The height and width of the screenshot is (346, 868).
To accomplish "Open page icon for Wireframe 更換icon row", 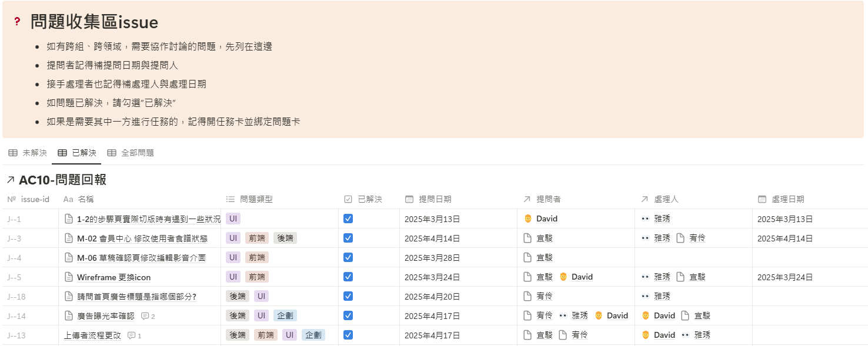I will pyautogui.click(x=69, y=277).
